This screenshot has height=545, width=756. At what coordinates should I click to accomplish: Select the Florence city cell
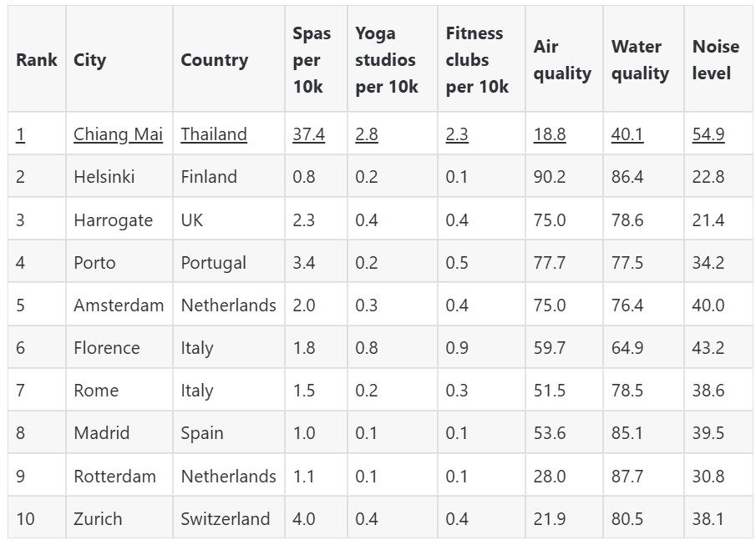click(x=106, y=348)
